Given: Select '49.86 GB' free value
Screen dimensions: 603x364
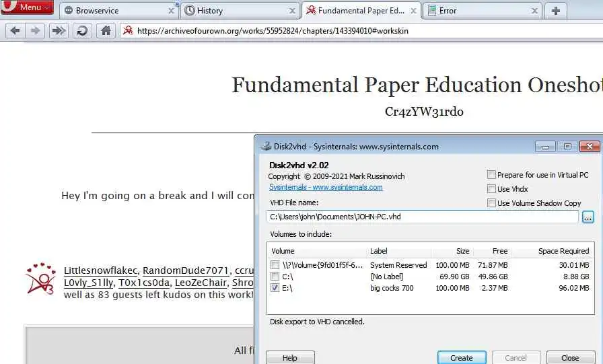Looking at the screenshot, I should tap(493, 277).
